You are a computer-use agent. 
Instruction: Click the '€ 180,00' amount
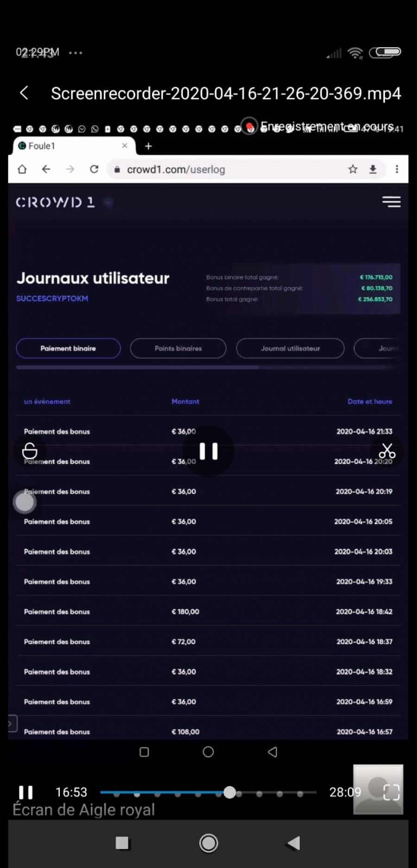coord(185,612)
